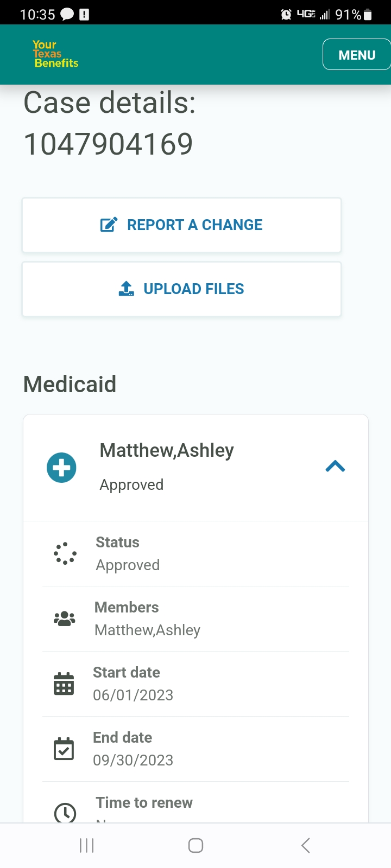This screenshot has height=868, width=391.
Task: Tap the edit pencil icon beside Report a Change
Action: pos(109,225)
